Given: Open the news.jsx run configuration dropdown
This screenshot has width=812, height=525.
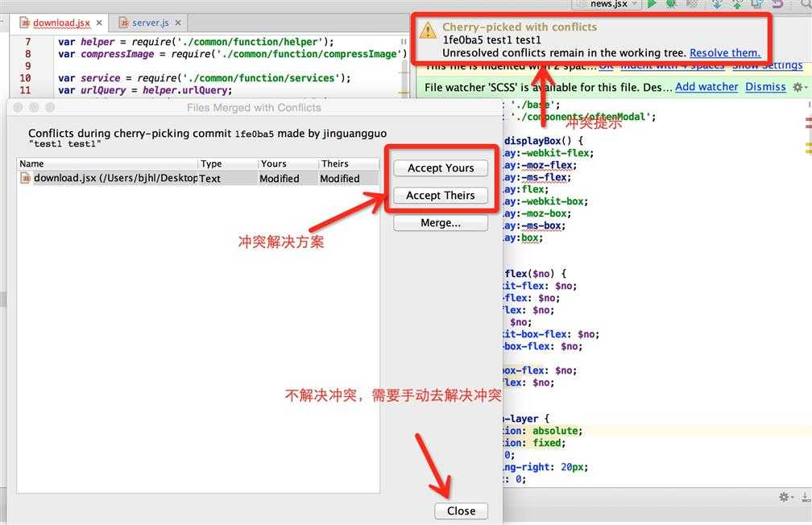Looking at the screenshot, I should tap(608, 4).
